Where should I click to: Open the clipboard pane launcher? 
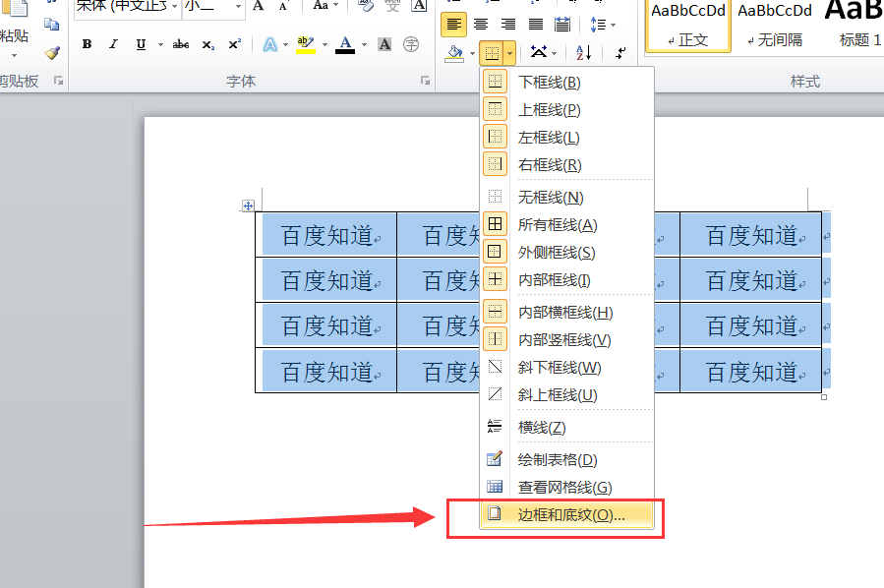click(x=58, y=82)
